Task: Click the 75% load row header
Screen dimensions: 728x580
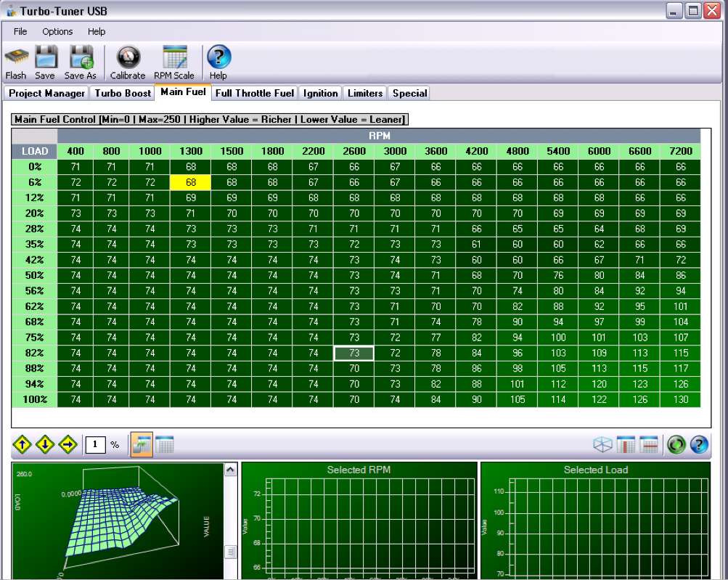Action: tap(34, 338)
